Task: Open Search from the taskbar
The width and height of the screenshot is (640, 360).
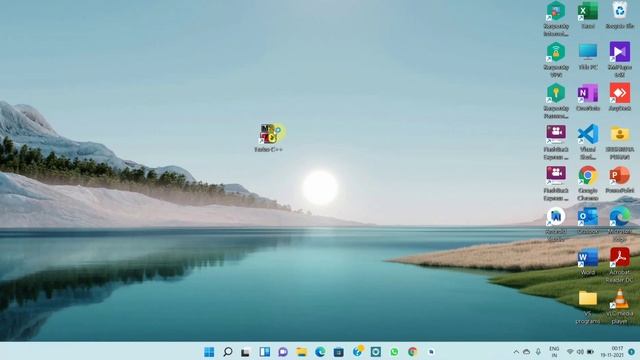Action: (x=228, y=352)
